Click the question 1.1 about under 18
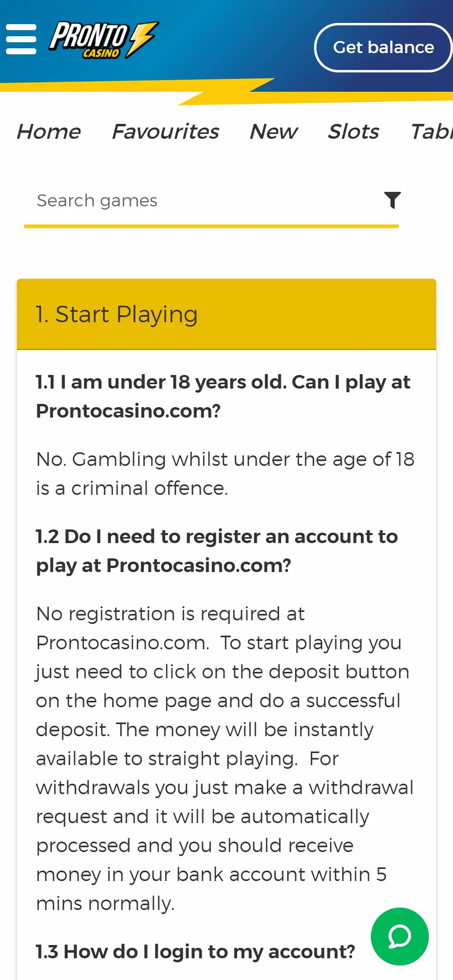The height and width of the screenshot is (980, 453). click(223, 396)
